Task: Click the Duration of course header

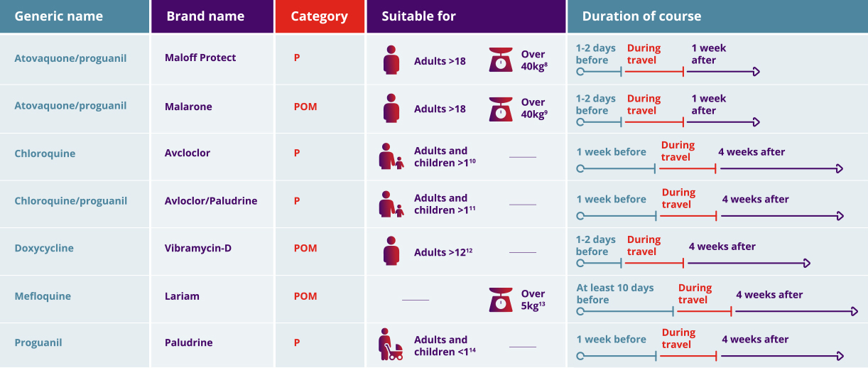Action: click(641, 16)
